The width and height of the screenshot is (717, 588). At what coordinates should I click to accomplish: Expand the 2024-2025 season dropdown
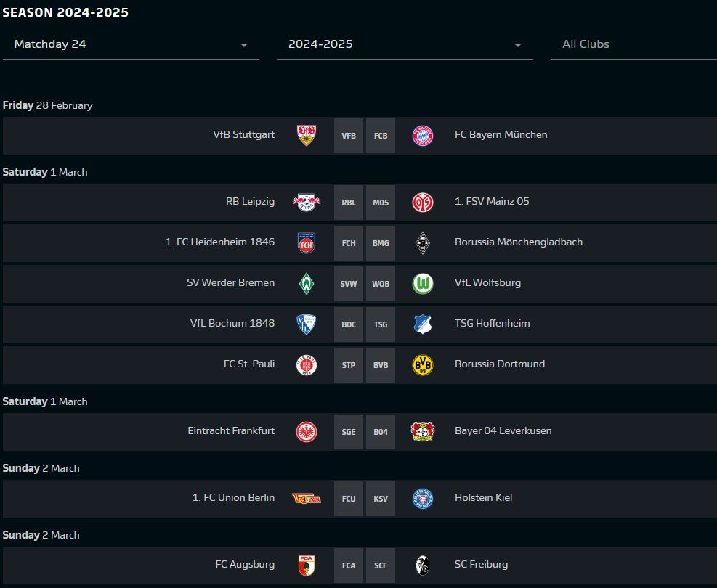point(405,44)
